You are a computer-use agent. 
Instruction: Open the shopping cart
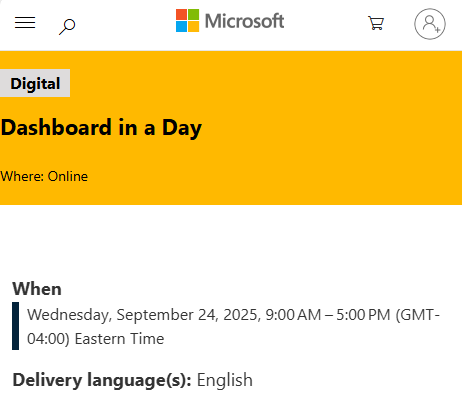376,23
